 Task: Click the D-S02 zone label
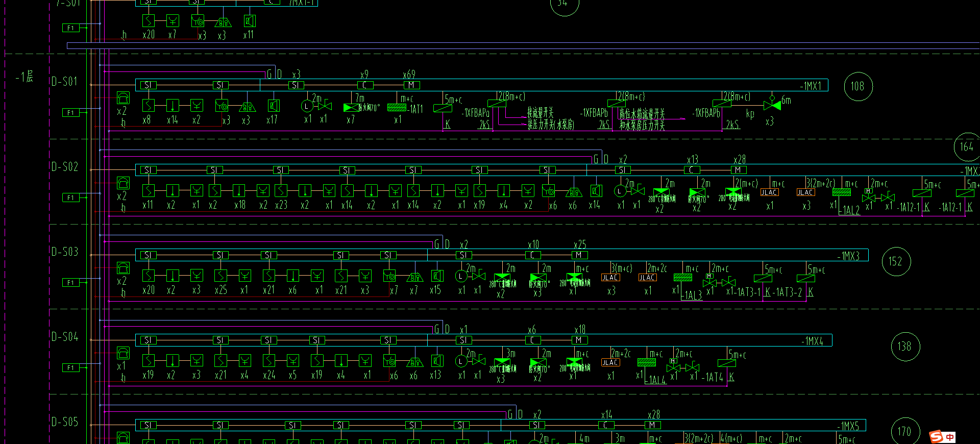(65, 167)
